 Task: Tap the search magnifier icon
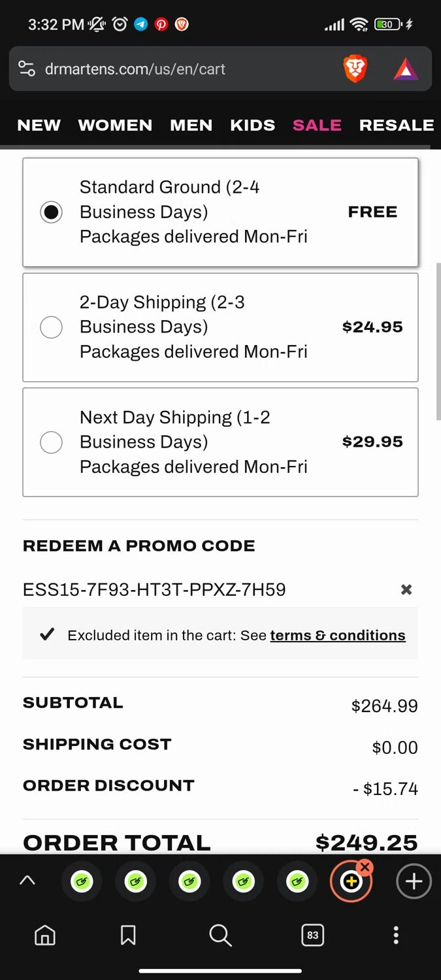[x=220, y=935]
